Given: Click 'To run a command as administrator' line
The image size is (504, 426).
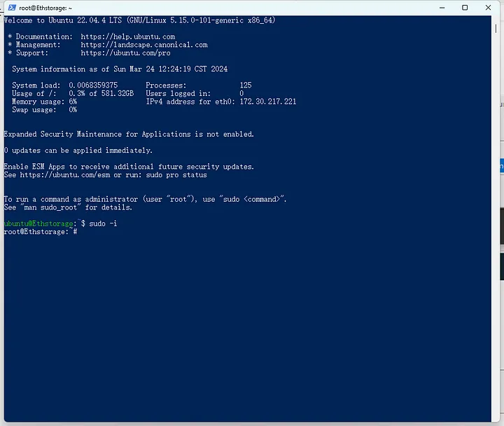Looking at the screenshot, I should click(x=145, y=199).
